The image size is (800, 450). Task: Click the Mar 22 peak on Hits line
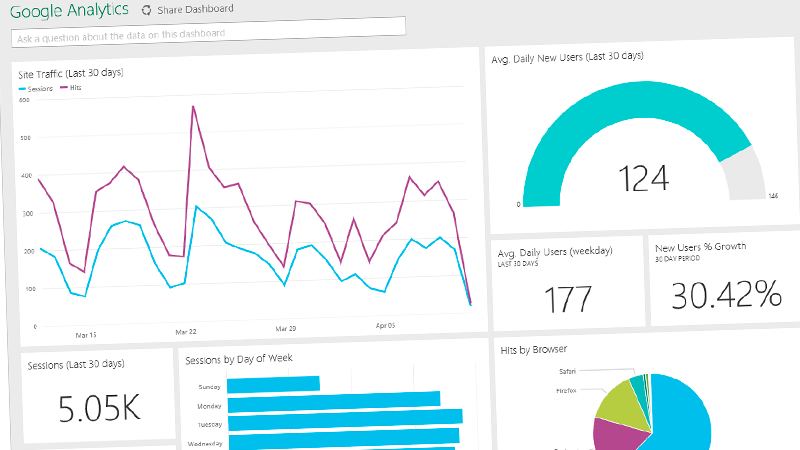192,106
